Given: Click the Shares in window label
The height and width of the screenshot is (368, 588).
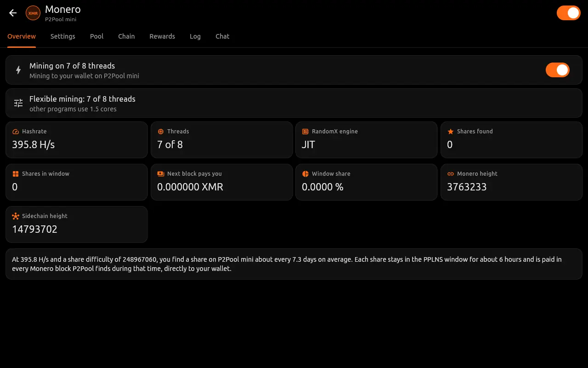Looking at the screenshot, I should pos(45,174).
